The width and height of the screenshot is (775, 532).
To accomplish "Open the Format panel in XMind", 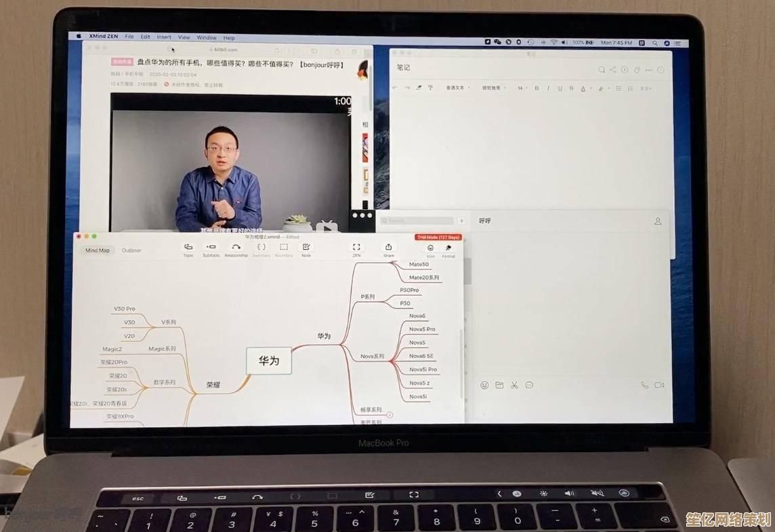I will 448,250.
